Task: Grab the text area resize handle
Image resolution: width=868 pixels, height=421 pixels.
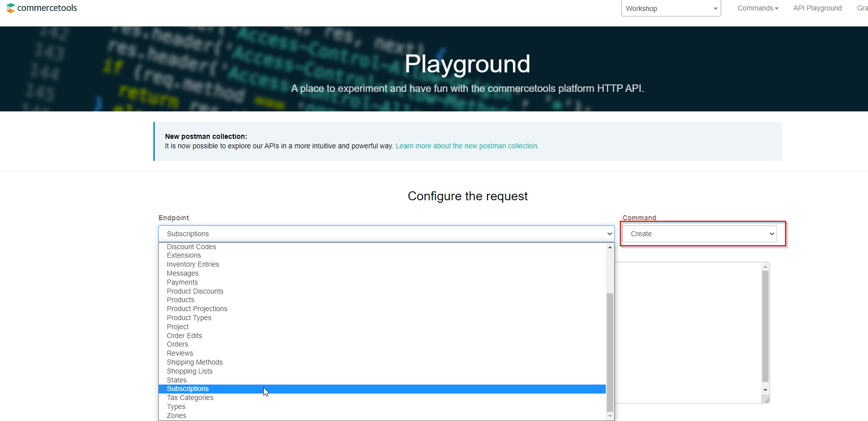Action: 767,400
